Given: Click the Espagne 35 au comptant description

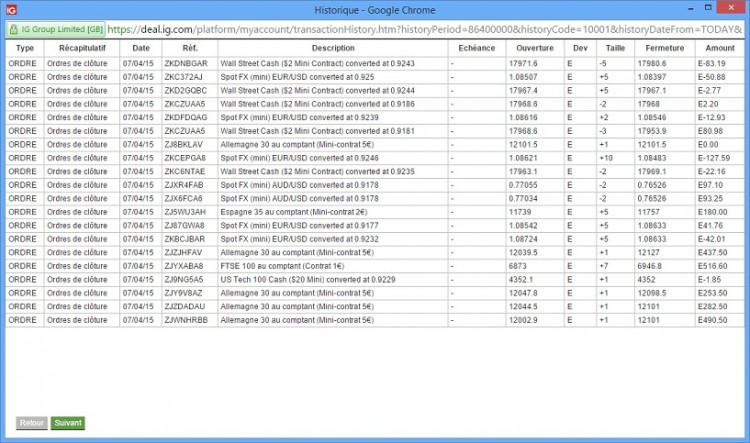Looking at the screenshot, I should pyautogui.click(x=294, y=212).
